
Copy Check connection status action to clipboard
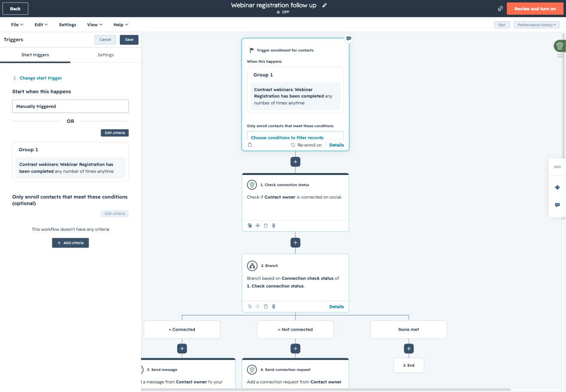266,226
